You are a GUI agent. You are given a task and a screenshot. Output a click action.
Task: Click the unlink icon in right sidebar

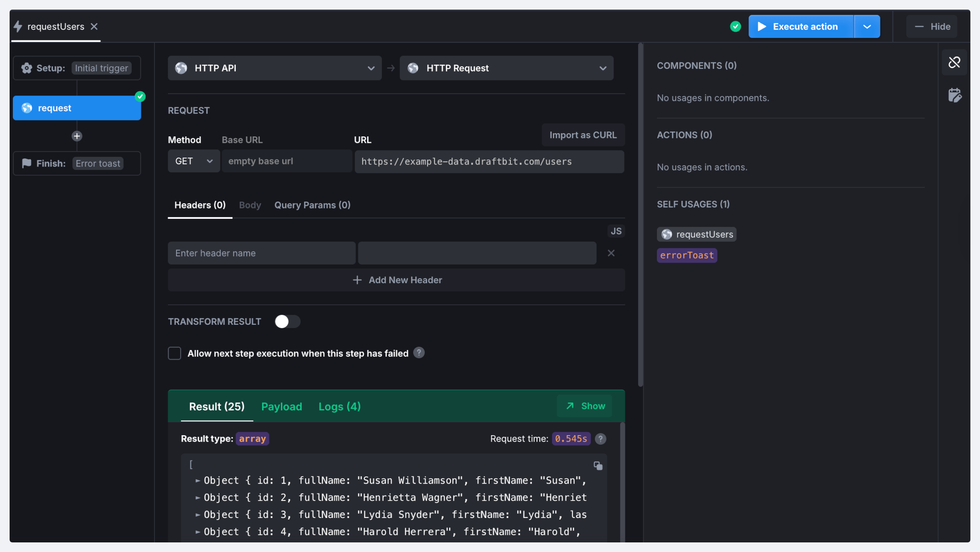pos(954,62)
